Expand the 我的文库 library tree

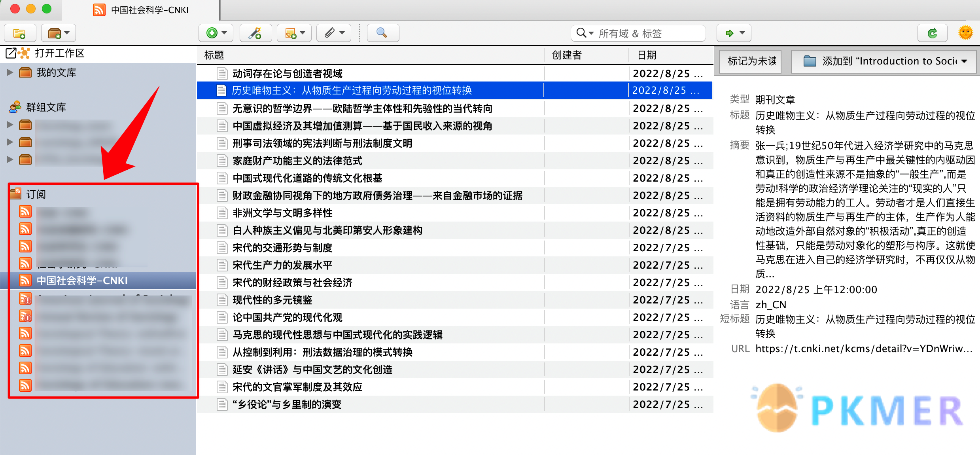pos(10,72)
